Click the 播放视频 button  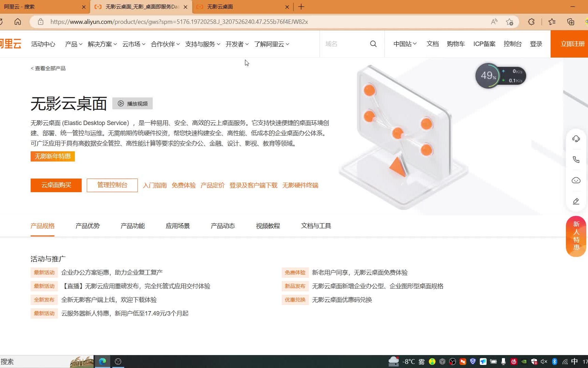(132, 104)
